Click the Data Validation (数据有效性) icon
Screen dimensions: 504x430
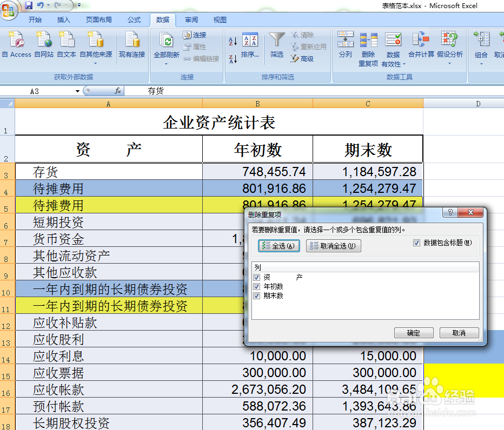coord(393,41)
